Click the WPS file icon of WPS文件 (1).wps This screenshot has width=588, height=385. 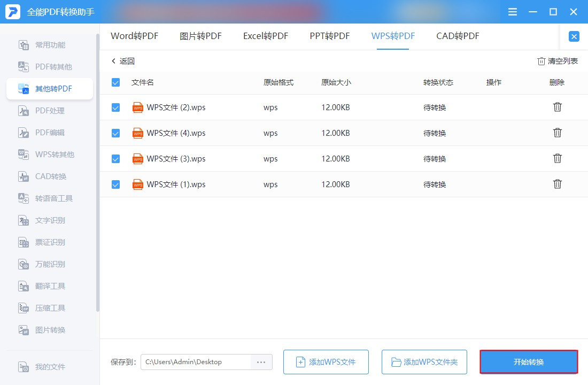click(x=137, y=184)
